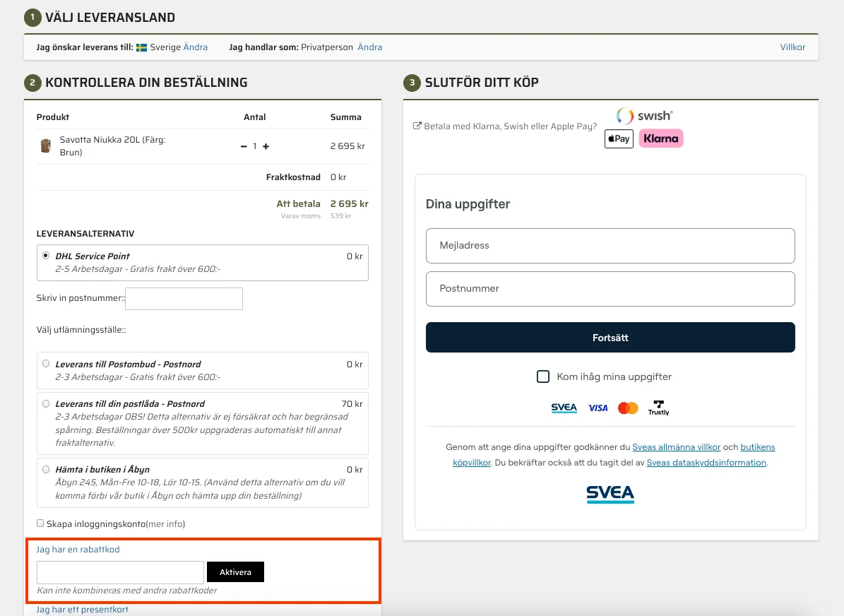The height and width of the screenshot is (616, 844).
Task: Click Ändra next to Sverige
Action: pos(196,47)
